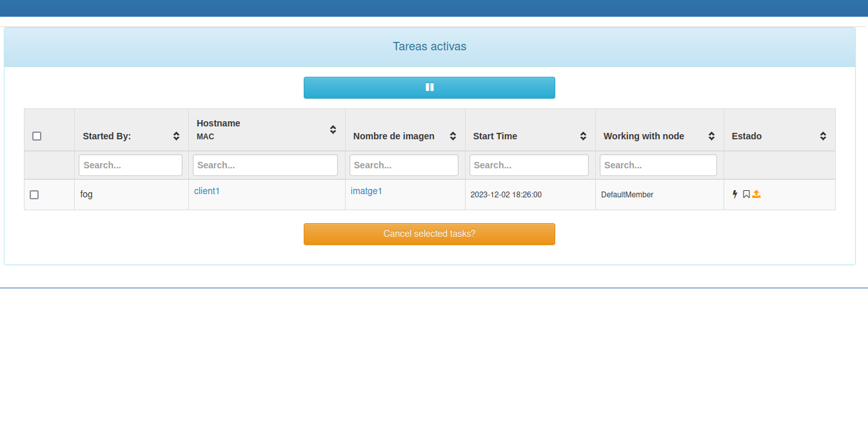Click the orange upload icon in Estado

756,194
